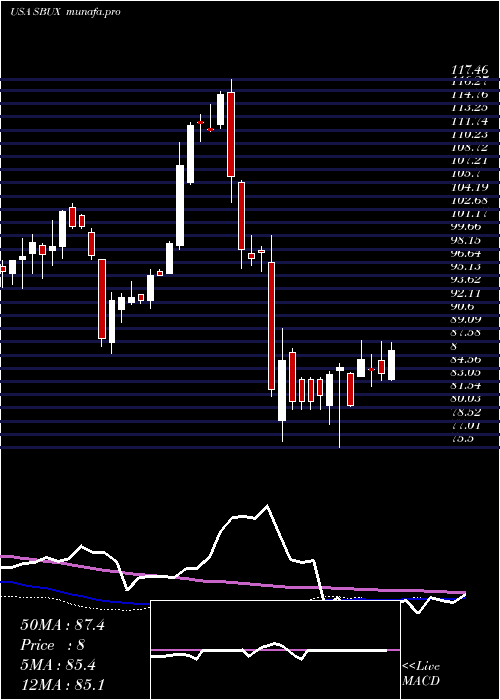Click the 101.17 price axis label
Viewport: 500px width, 700px height.
470,214
